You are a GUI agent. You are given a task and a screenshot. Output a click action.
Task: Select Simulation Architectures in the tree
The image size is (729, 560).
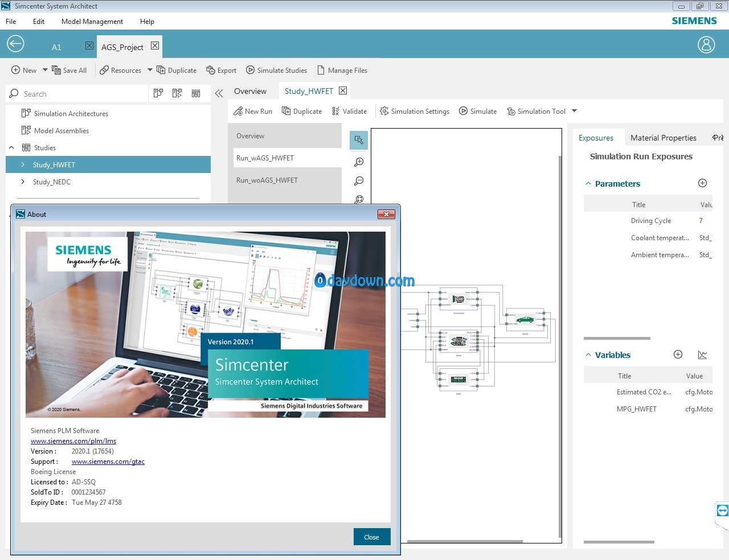tap(71, 113)
